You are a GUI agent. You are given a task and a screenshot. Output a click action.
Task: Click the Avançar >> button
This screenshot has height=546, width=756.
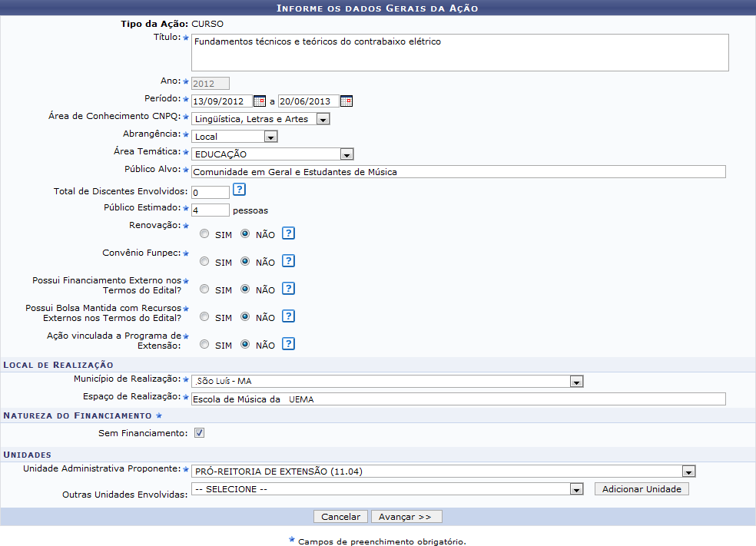(406, 517)
